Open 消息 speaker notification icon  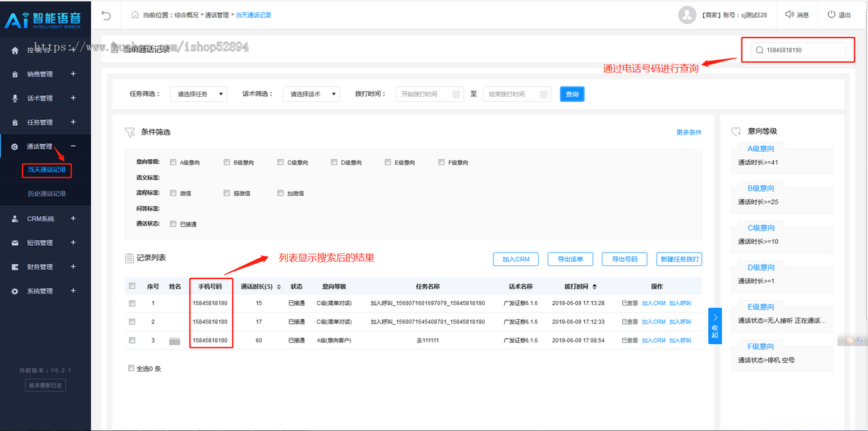pos(789,14)
